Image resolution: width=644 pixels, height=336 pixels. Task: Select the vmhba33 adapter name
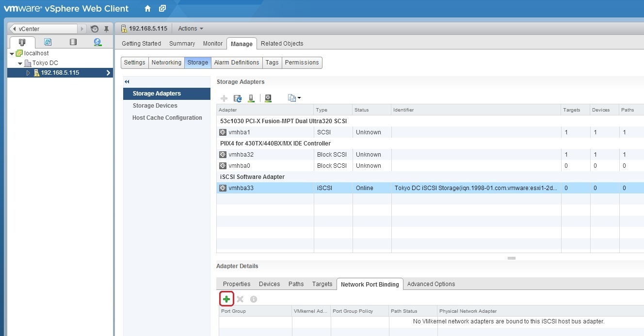pyautogui.click(x=241, y=188)
